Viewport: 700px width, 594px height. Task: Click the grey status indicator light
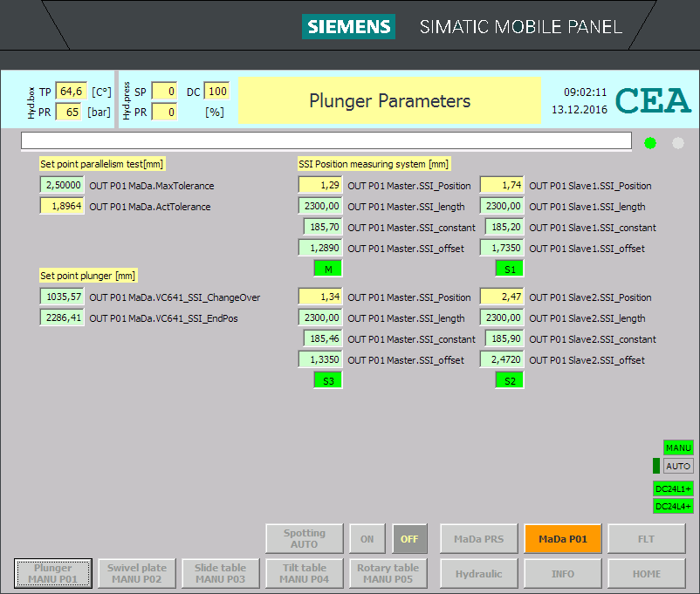tap(678, 143)
